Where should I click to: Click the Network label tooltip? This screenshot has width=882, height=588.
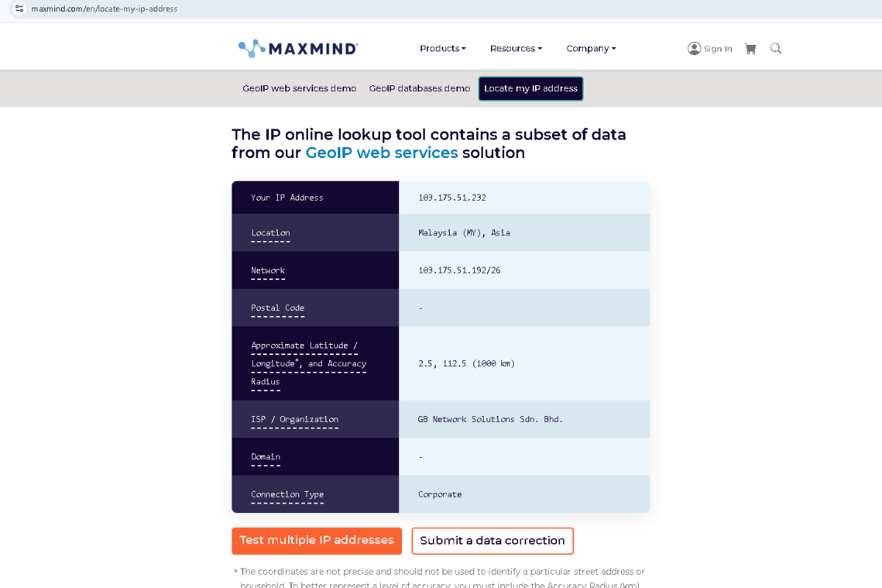pyautogui.click(x=268, y=270)
